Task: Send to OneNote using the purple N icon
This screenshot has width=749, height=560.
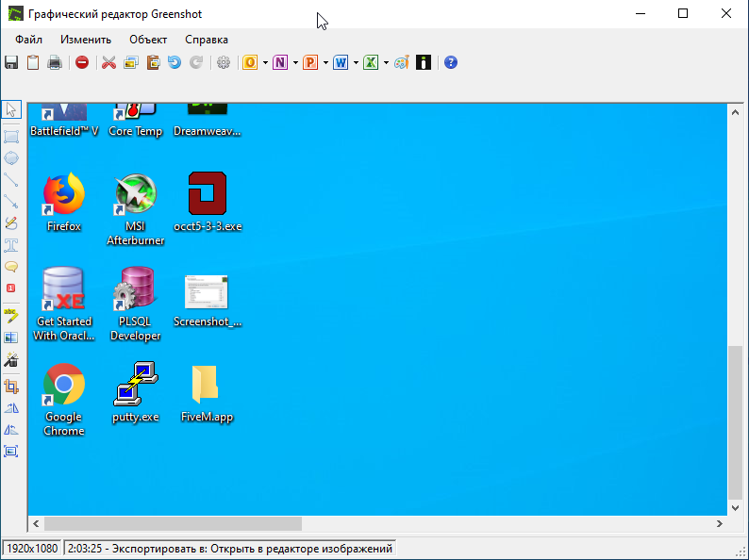Action: (280, 62)
